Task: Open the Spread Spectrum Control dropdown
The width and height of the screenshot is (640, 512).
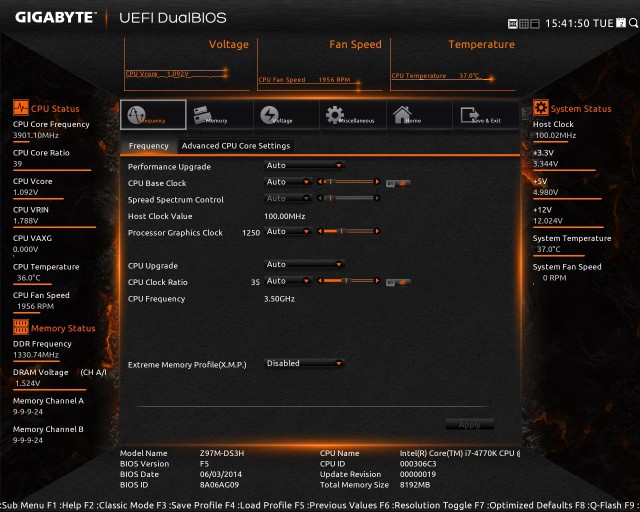Action: pyautogui.click(x=288, y=198)
